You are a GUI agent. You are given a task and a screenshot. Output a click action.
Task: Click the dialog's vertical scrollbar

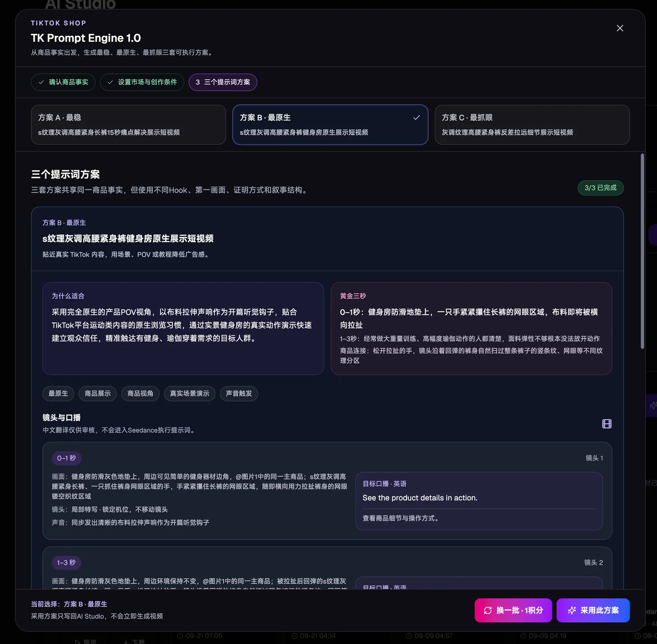click(x=642, y=251)
